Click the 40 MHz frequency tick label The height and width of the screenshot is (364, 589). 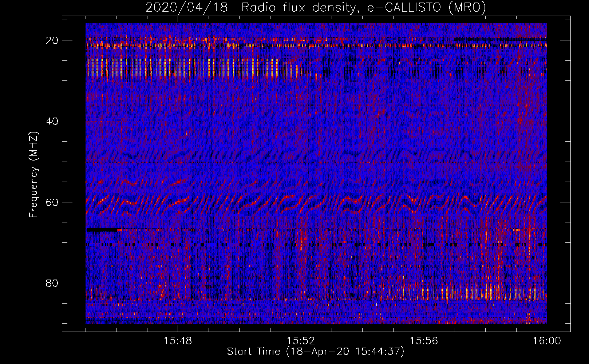coord(52,121)
